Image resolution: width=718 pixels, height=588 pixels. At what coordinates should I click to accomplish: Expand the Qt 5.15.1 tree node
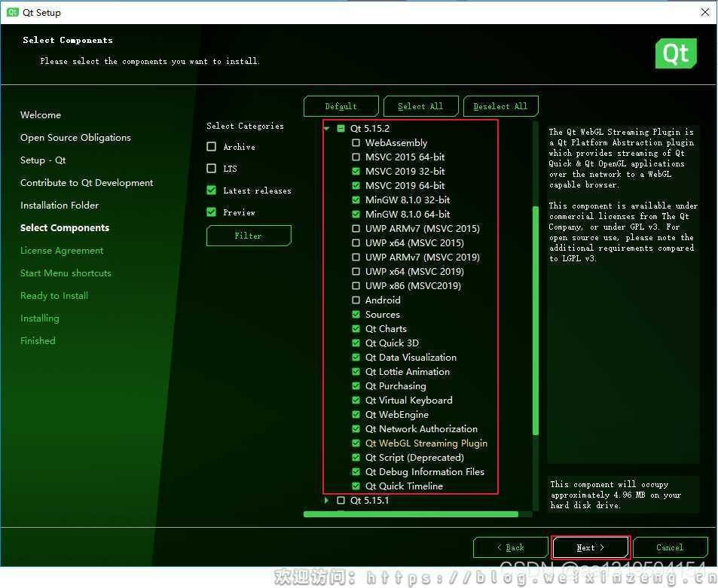[326, 500]
